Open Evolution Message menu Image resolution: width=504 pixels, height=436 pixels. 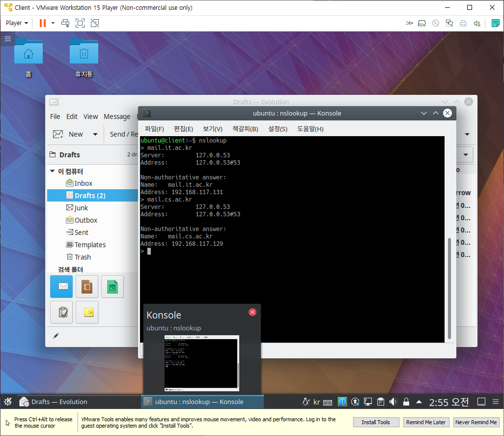[x=117, y=116]
